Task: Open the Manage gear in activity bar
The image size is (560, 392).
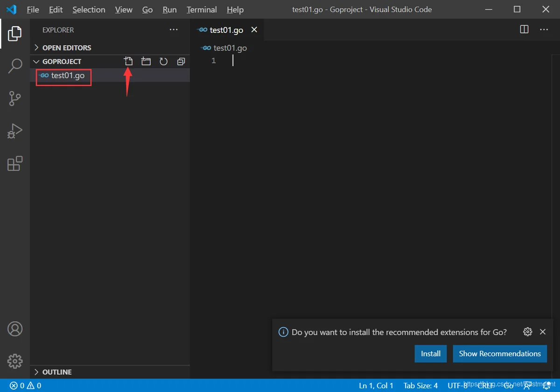Action: click(15, 361)
